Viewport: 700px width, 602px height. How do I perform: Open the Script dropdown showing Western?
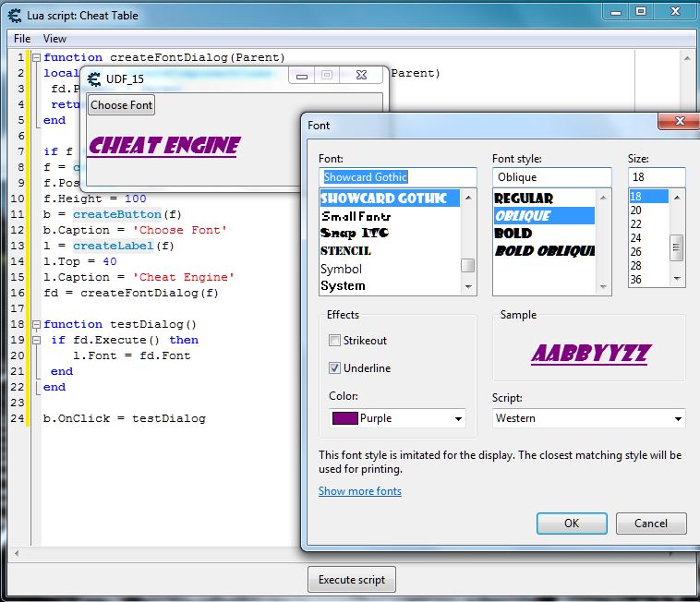(589, 418)
